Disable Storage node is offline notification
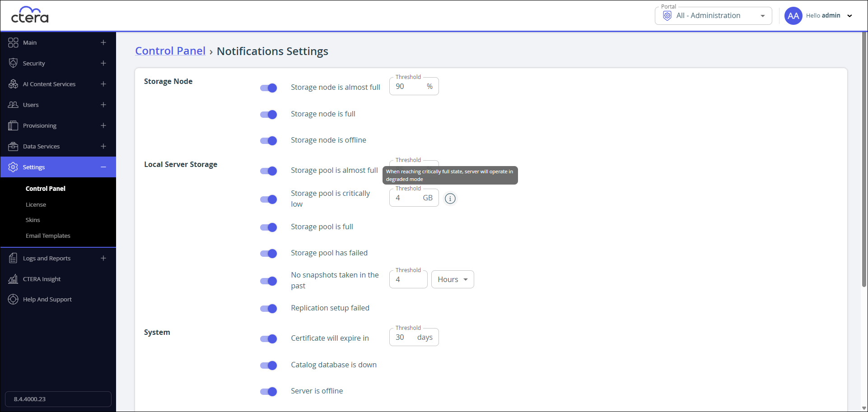The width and height of the screenshot is (868, 412). 268,141
